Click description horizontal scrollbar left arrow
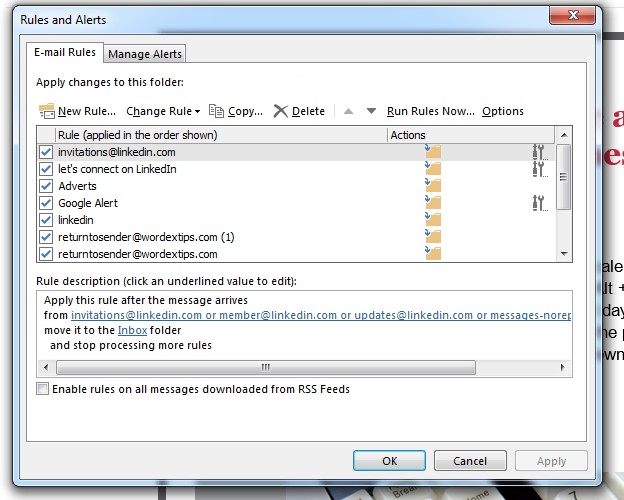The height and width of the screenshot is (500, 624). click(46, 367)
